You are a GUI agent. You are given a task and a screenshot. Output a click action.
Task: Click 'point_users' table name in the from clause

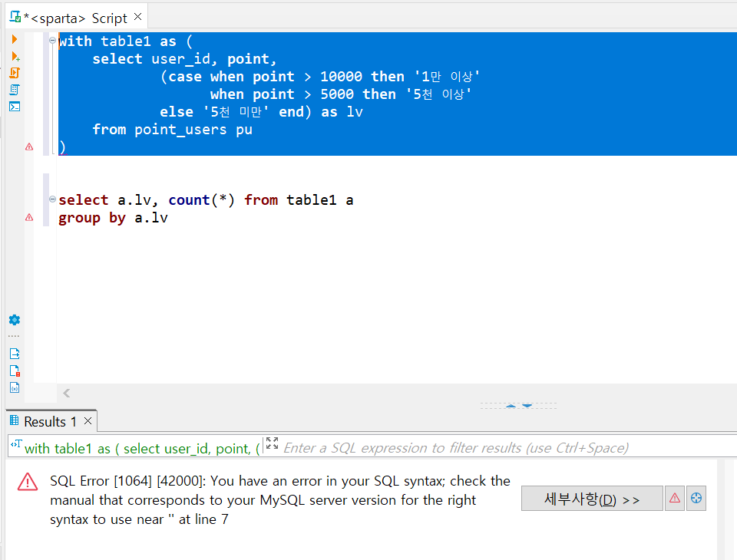[180, 130]
